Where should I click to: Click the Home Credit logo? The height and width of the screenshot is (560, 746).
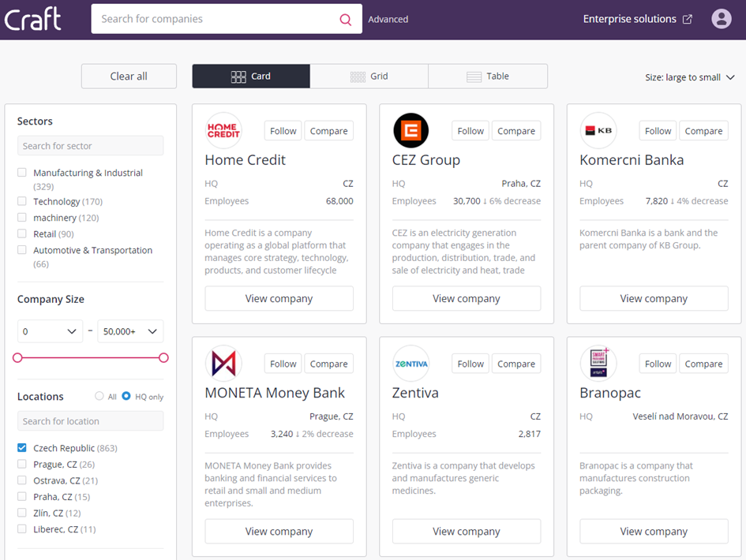tap(223, 131)
